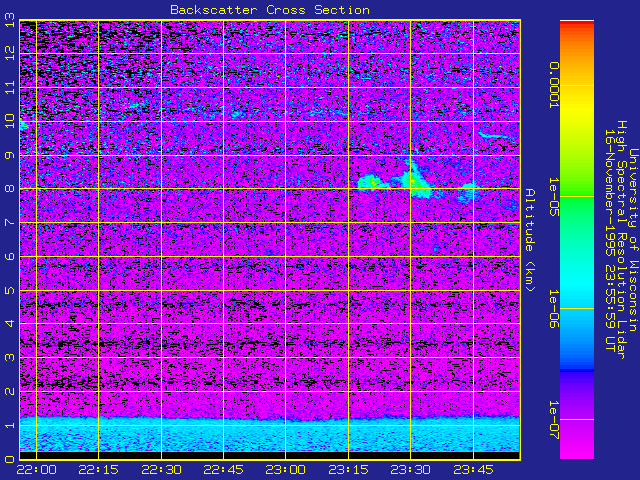
Task: Click the '16-November-1995 23:55:59 UT' timestamp
Action: (609, 240)
